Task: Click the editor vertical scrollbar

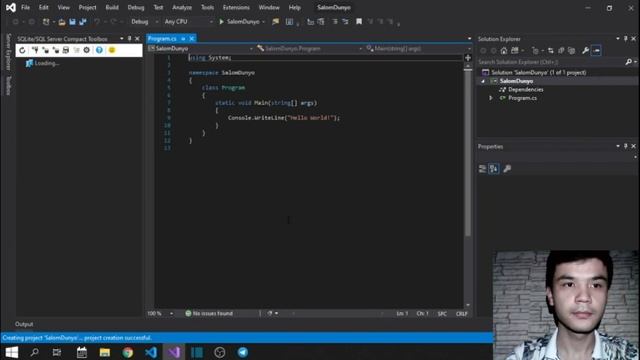Action: (468, 184)
